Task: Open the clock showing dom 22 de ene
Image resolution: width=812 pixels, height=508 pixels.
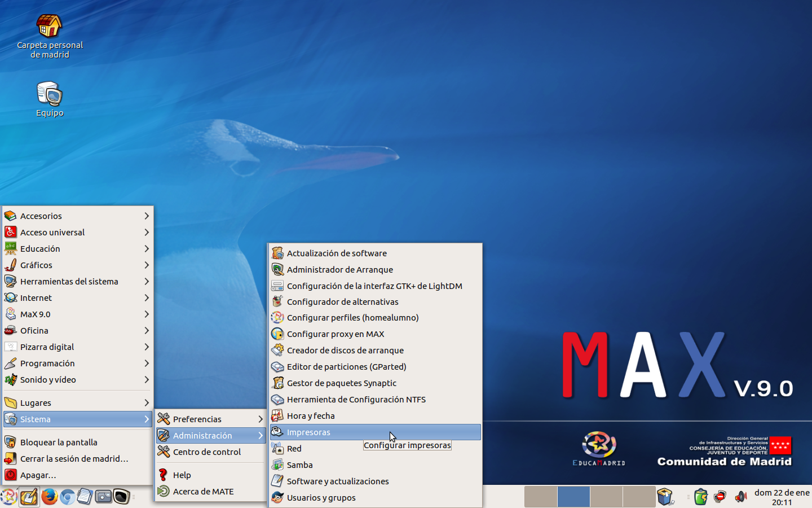Action: point(782,497)
